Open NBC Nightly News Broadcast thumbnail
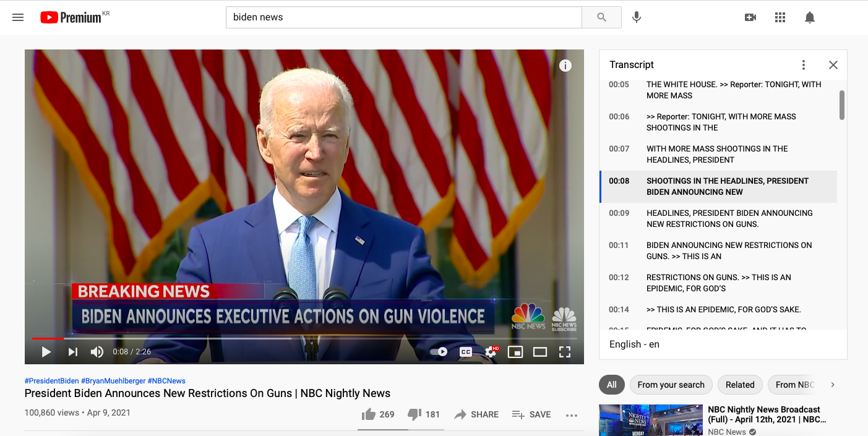 tap(651, 421)
